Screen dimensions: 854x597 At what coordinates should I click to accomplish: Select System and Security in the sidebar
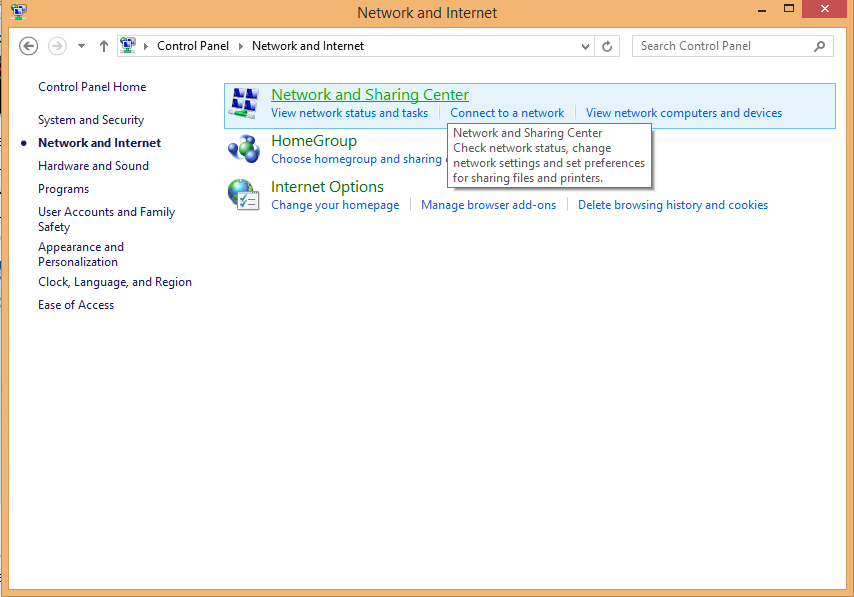pyautogui.click(x=88, y=119)
